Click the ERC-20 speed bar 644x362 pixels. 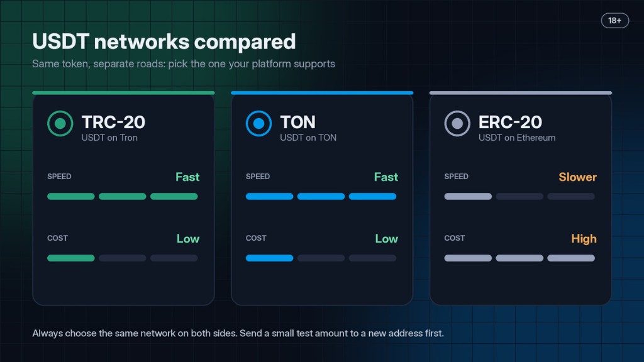click(519, 197)
